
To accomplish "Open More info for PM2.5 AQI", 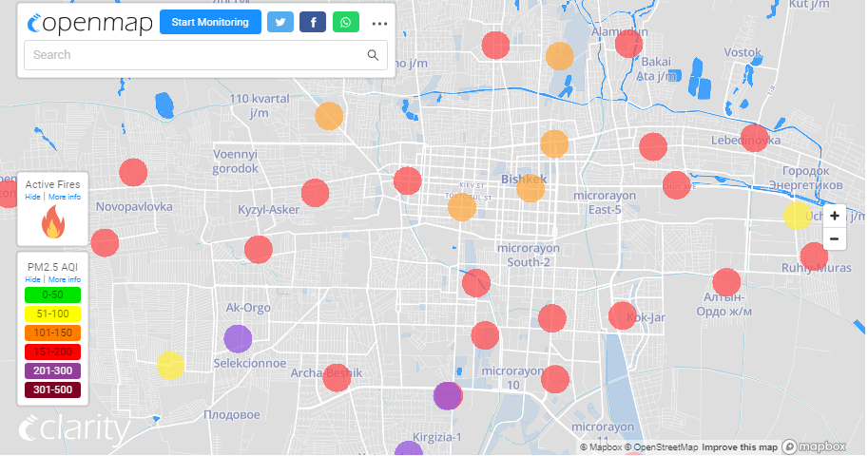I will tap(65, 280).
